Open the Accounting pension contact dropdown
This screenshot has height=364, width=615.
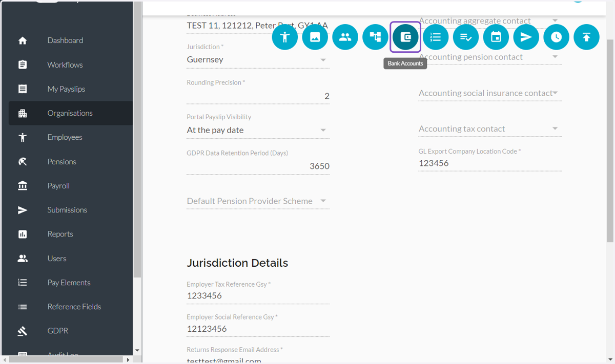[490, 57]
